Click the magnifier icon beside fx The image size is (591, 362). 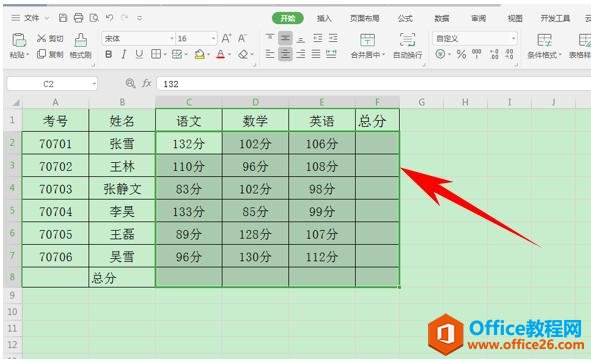(130, 83)
